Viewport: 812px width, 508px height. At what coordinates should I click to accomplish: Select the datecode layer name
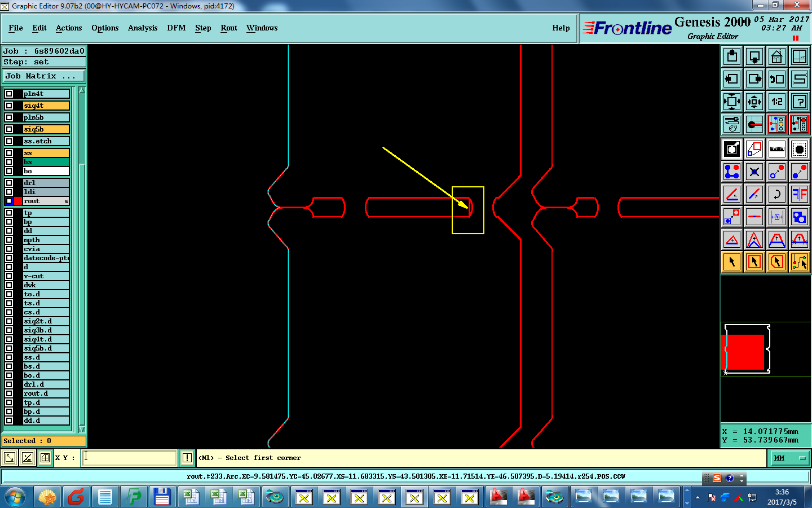(46, 258)
